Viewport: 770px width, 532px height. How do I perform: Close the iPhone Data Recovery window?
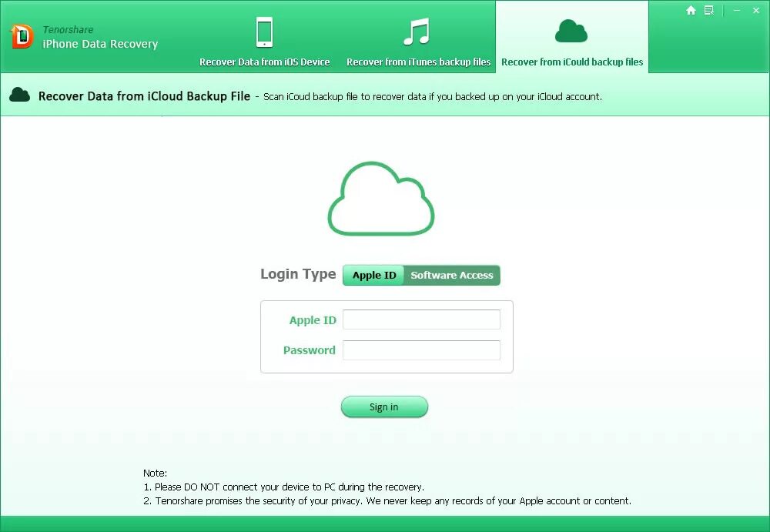[756, 10]
